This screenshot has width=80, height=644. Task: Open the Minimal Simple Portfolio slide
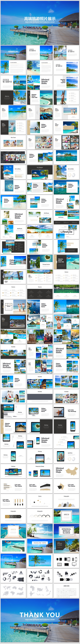coord(13,367)
